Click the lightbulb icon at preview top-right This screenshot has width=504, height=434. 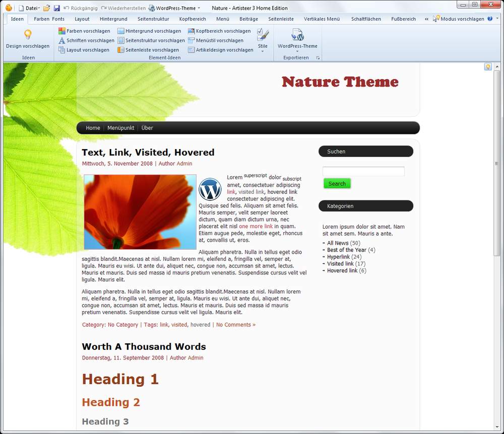488,67
